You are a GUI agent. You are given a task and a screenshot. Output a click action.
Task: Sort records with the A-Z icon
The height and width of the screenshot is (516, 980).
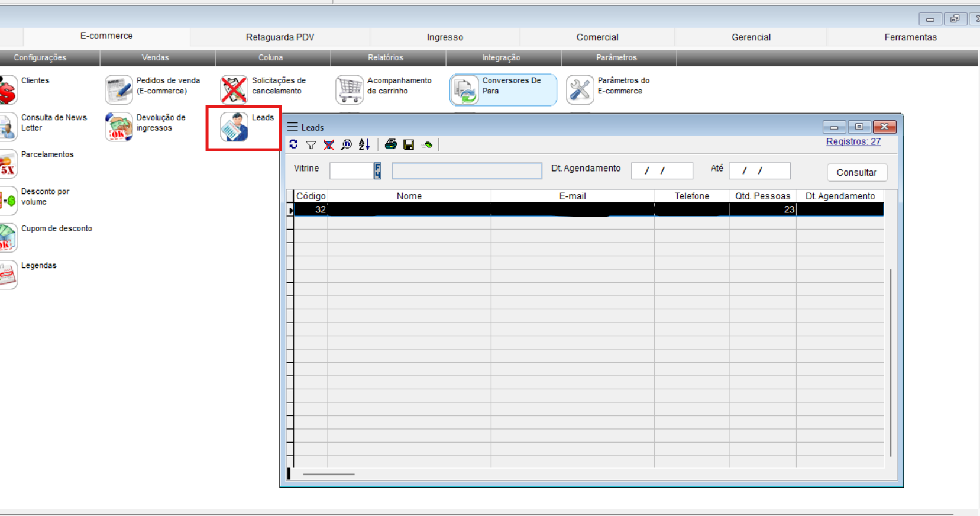[x=364, y=145]
